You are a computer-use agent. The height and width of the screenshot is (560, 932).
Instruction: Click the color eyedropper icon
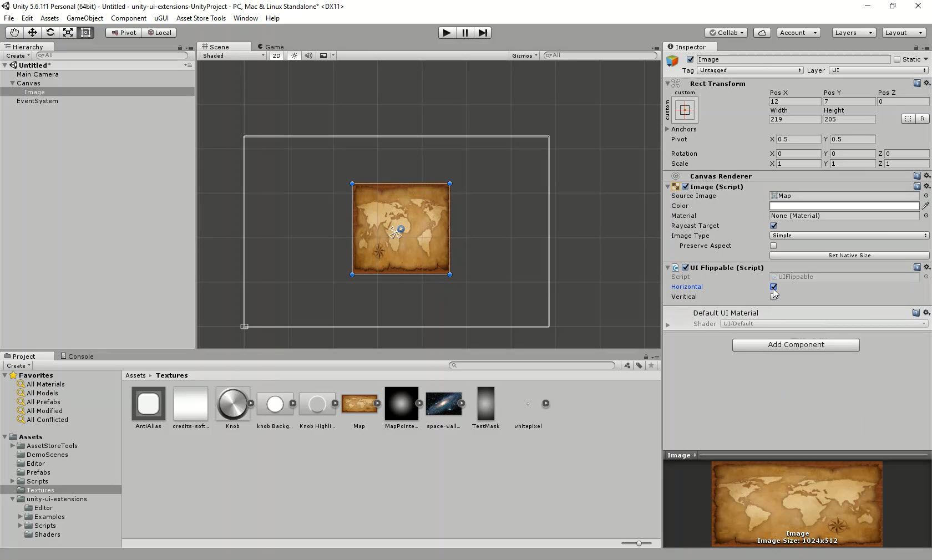tap(925, 206)
